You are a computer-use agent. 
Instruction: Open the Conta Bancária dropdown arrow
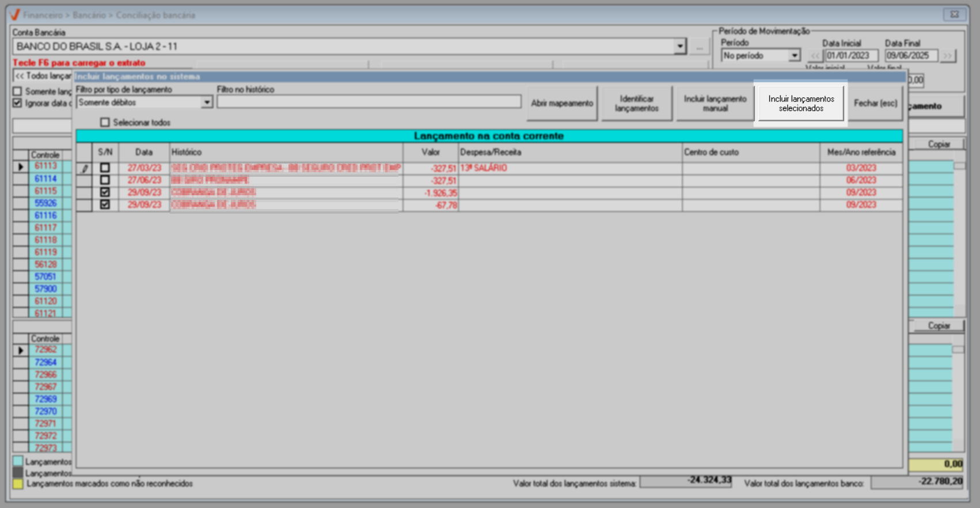[680, 46]
